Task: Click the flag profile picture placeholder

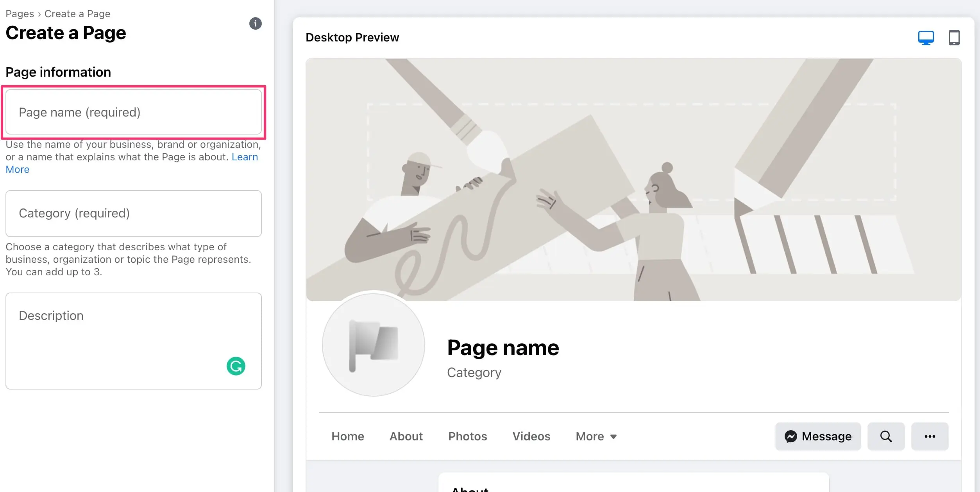Action: pyautogui.click(x=373, y=345)
